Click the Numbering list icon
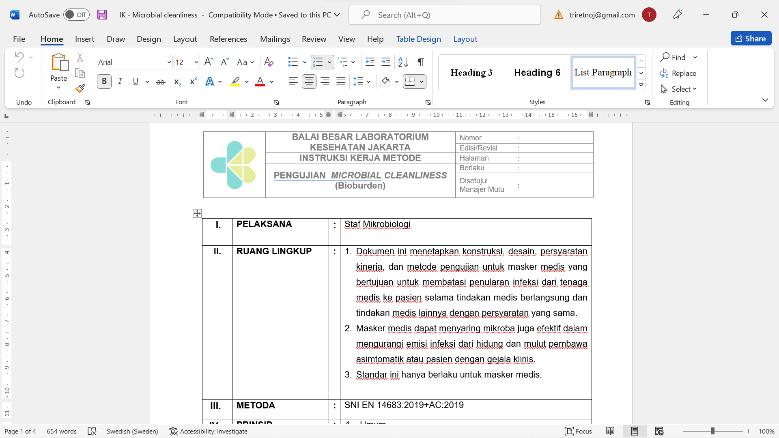 coord(317,62)
